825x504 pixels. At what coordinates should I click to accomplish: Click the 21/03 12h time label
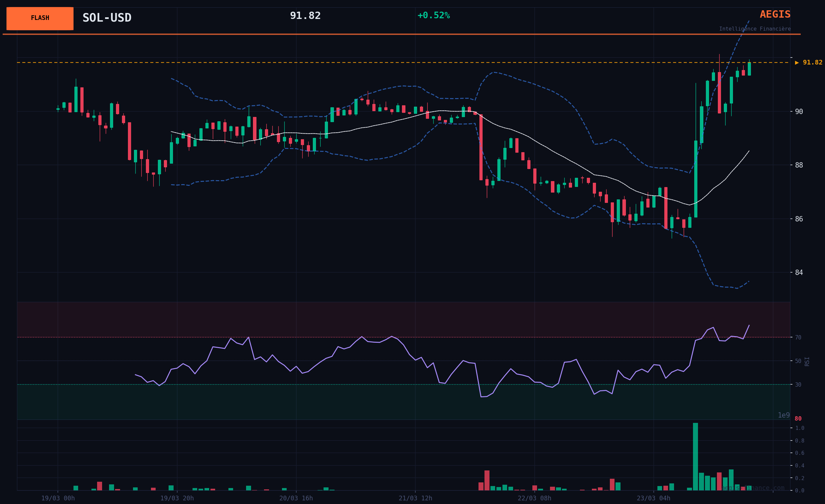[x=415, y=498]
